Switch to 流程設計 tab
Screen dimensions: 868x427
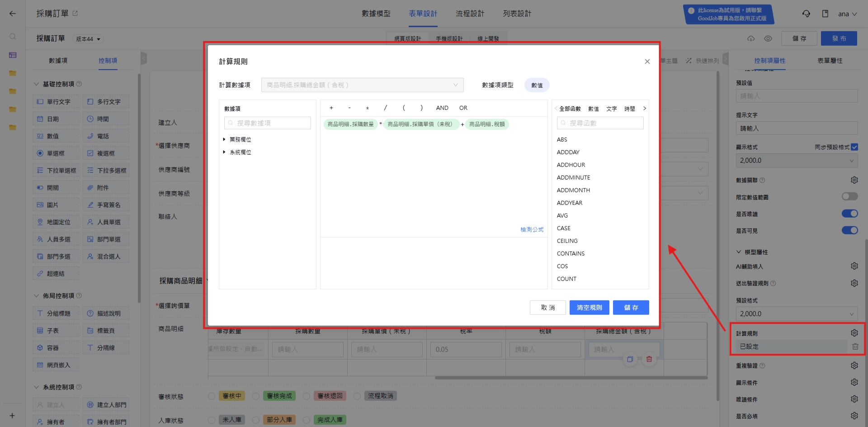pos(470,14)
